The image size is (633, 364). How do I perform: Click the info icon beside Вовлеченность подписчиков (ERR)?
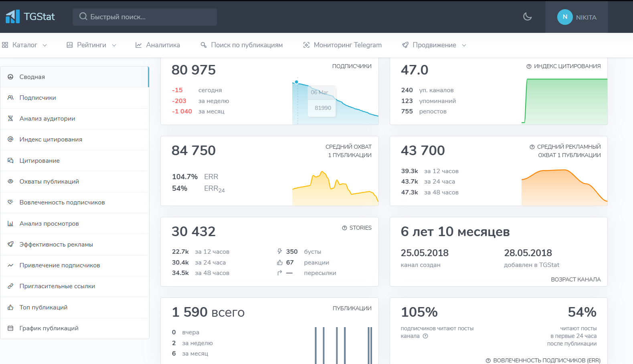click(x=488, y=360)
